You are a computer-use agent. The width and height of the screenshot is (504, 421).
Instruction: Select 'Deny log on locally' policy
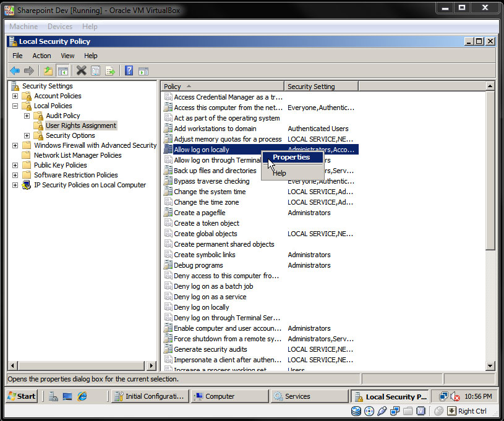coord(202,307)
